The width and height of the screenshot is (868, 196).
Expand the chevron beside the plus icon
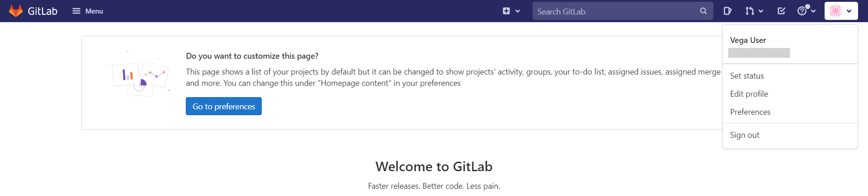[518, 11]
